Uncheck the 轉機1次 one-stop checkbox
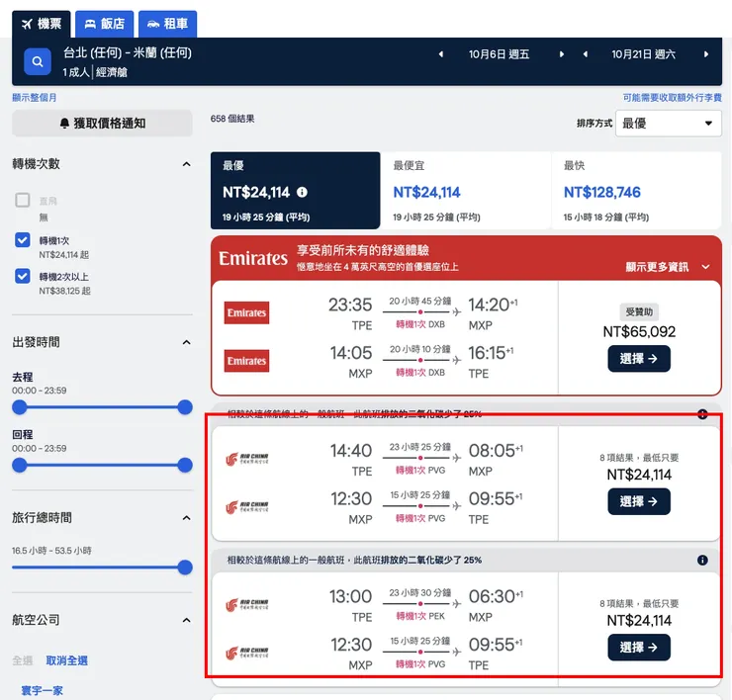 point(23,240)
